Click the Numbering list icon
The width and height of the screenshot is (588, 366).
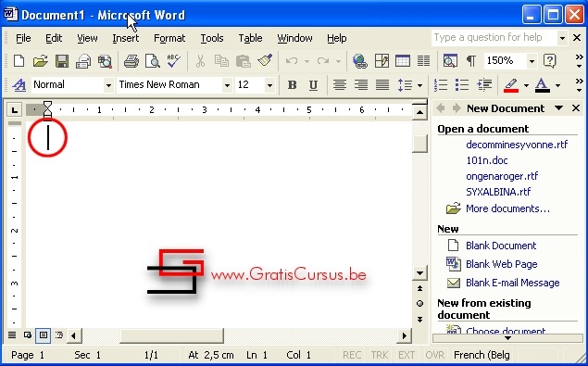point(441,85)
